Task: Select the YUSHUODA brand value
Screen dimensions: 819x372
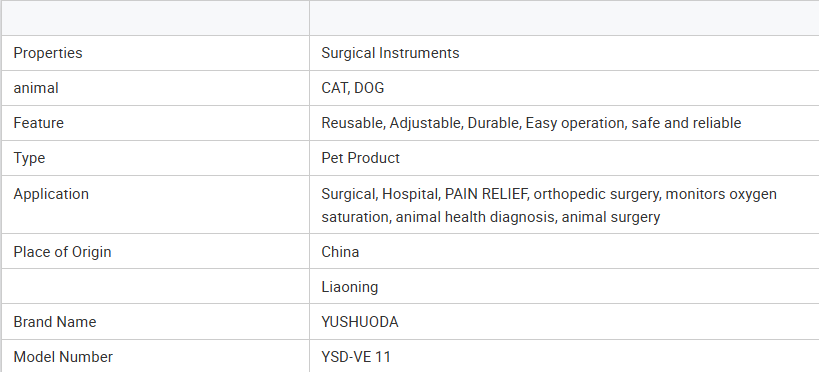Action: (x=360, y=322)
